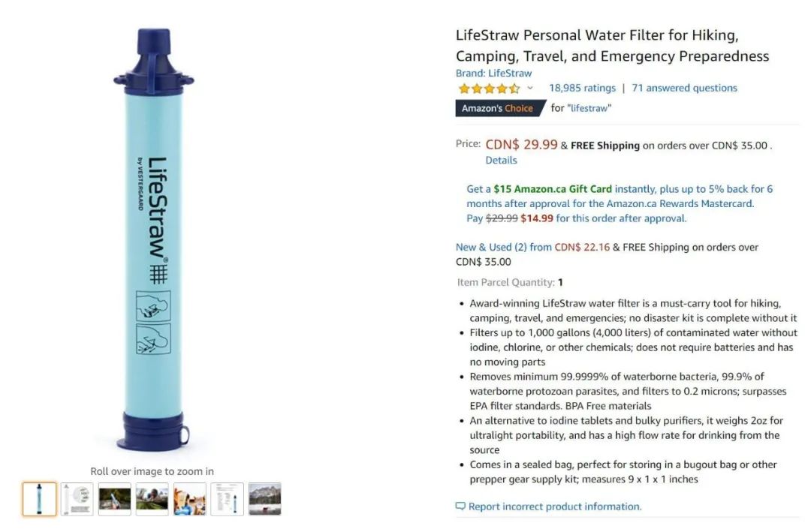
Task: View the 71 answered questions
Action: pyautogui.click(x=684, y=88)
